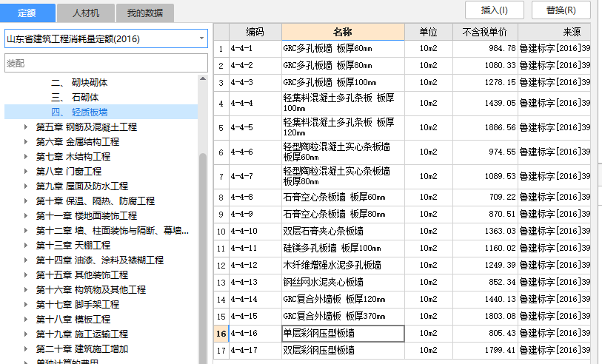Select 双层石膏夹心条板墙 cell
This screenshot has height=364, width=602.
pyautogui.click(x=343, y=232)
